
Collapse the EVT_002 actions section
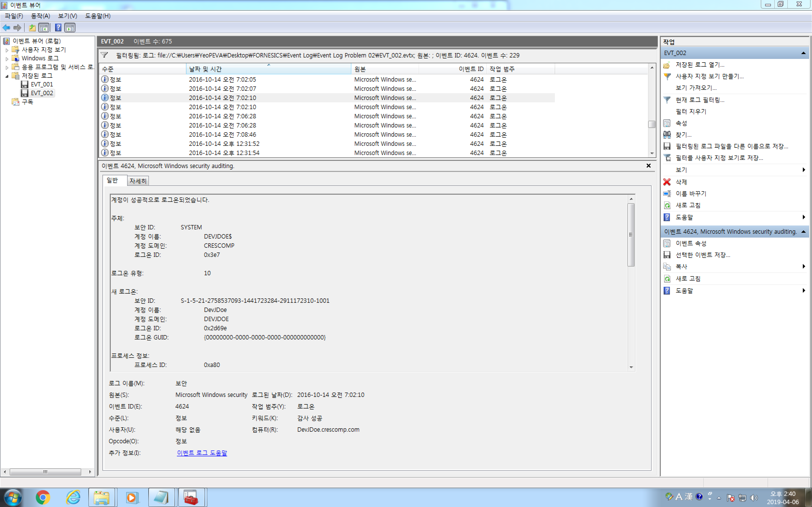click(x=803, y=53)
